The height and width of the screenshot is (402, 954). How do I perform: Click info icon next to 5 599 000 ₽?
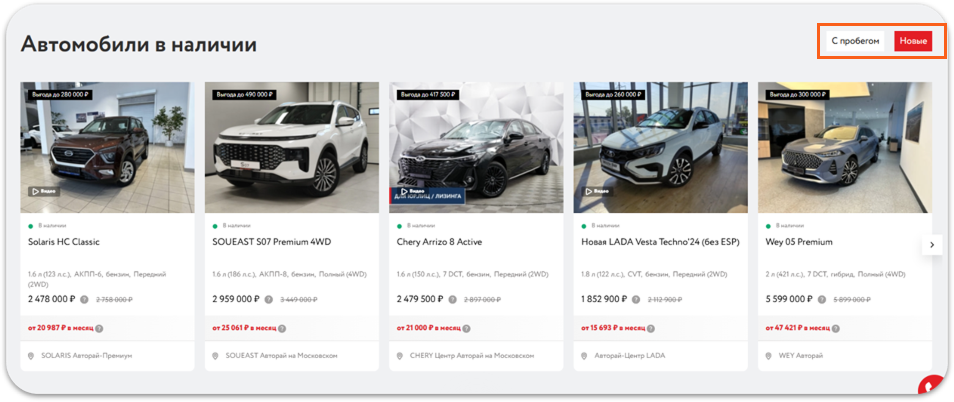tap(822, 299)
